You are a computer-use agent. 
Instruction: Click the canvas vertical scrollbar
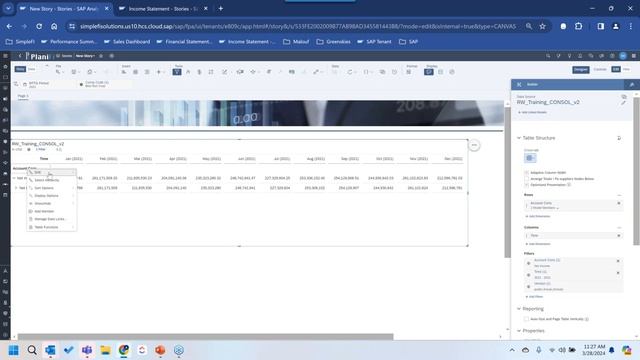coord(507,182)
